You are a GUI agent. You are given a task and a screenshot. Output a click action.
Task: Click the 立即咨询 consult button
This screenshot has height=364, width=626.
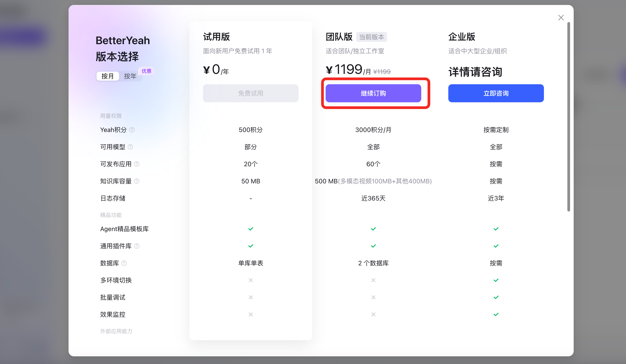click(x=496, y=93)
